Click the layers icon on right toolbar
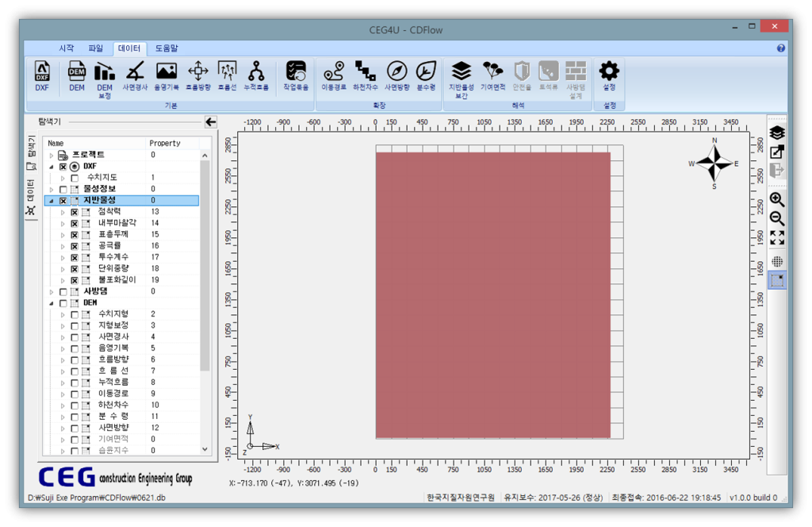The image size is (812, 527). pyautogui.click(x=777, y=133)
